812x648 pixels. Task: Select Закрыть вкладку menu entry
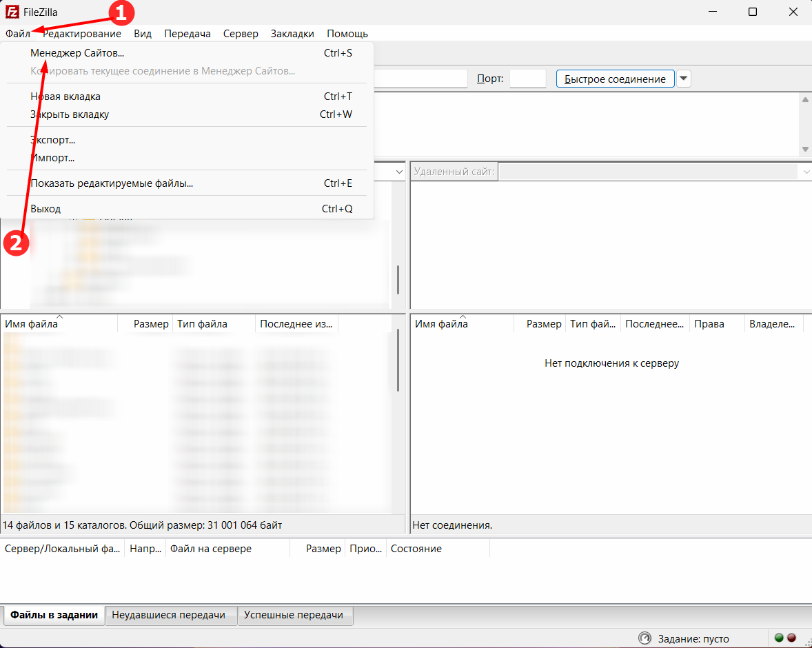pos(186,114)
